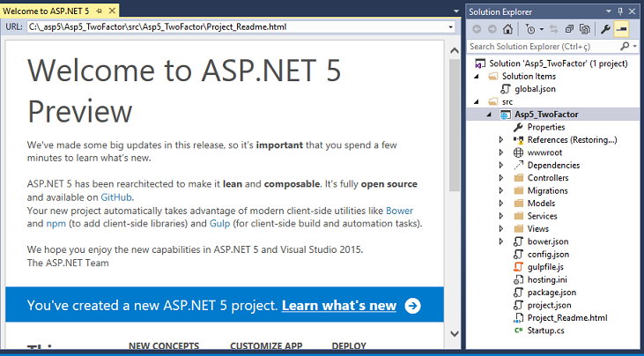Expand the References (Restoring...) node
The image size is (644, 356).
point(501,140)
